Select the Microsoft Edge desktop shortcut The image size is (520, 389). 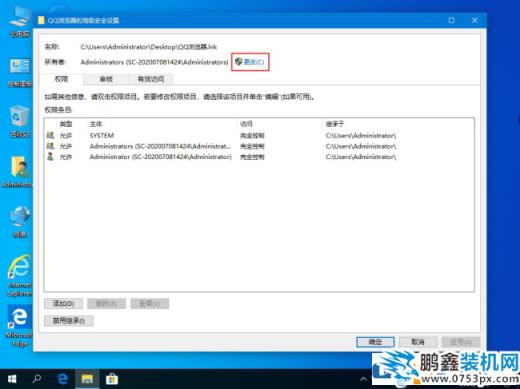(20, 327)
